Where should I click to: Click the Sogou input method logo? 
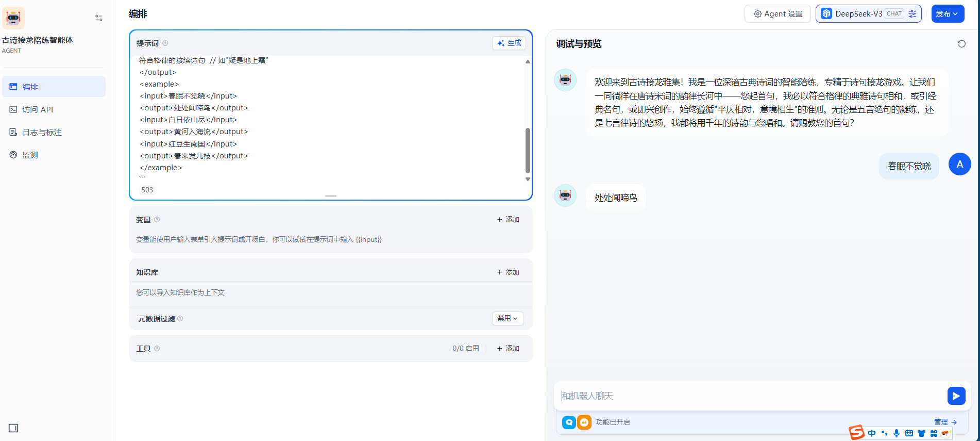tap(856, 432)
